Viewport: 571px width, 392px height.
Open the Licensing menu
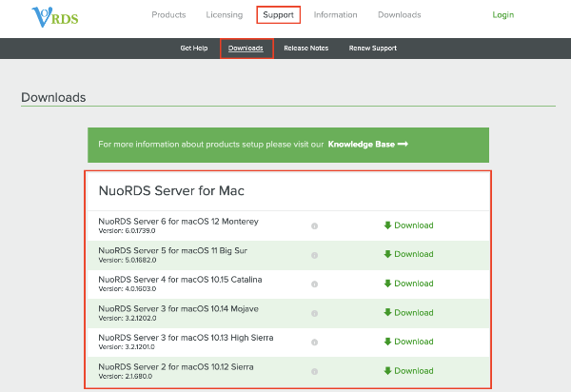pos(225,15)
